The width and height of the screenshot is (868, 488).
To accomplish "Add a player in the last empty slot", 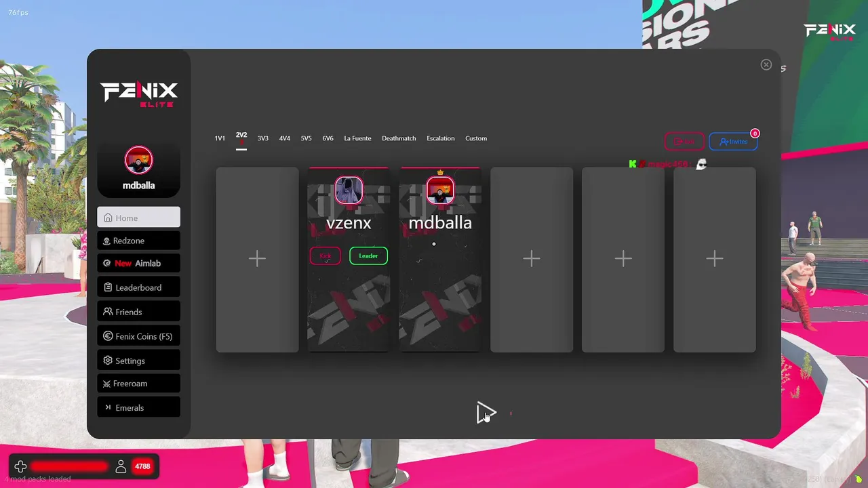I will pos(715,260).
